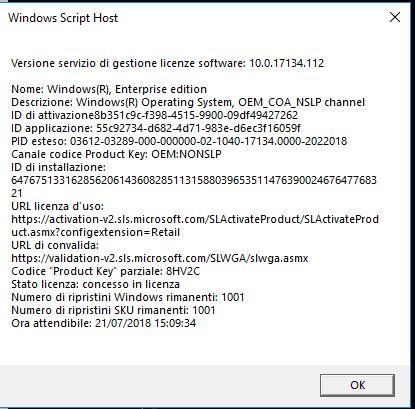Screen dimensions: 415x409
Task: Click the Canale codice Product Key line
Action: click(116, 154)
